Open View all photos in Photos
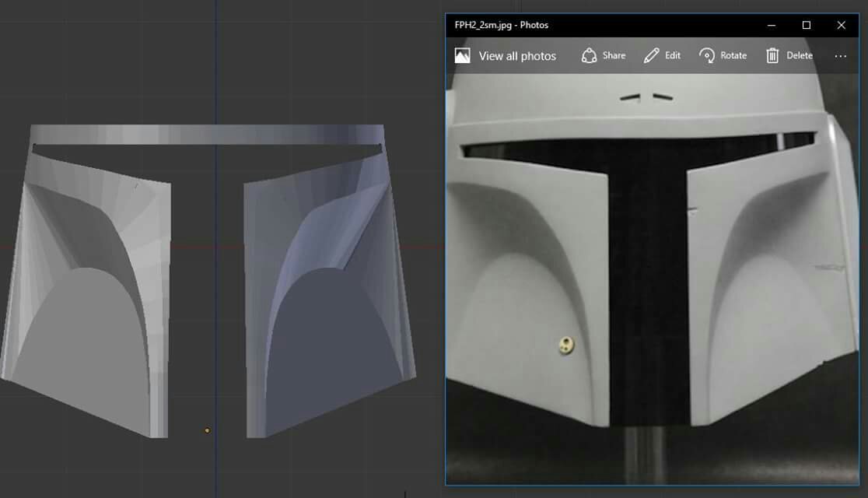The height and width of the screenshot is (498, 868). (x=506, y=55)
